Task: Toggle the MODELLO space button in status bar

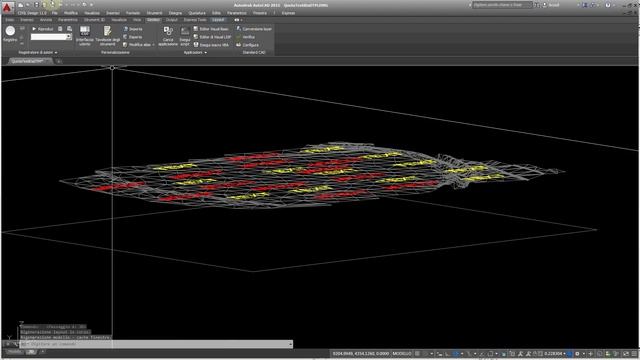Action: point(402,353)
